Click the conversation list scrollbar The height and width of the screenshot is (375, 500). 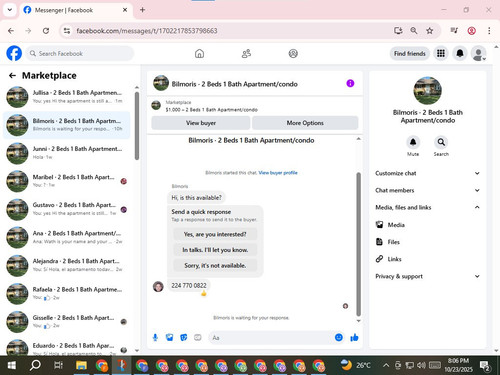click(137, 126)
